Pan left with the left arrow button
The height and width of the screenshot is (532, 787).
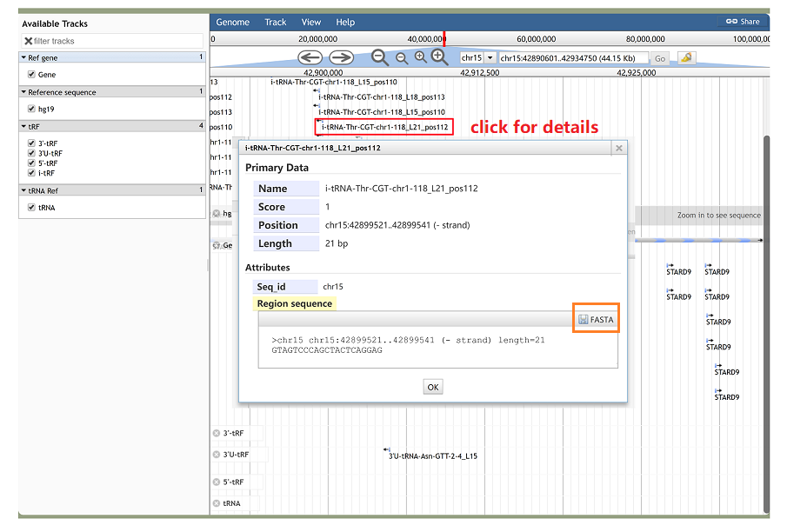pyautogui.click(x=310, y=57)
